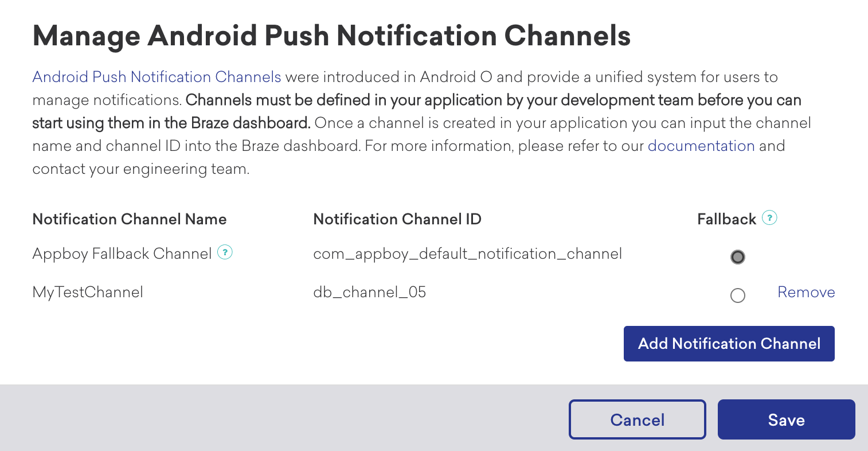Click the MyTestChannel channel name

coord(88,292)
